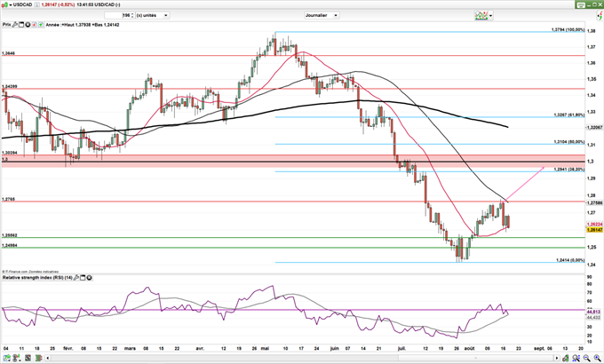Open the trading panel icon at right edge
Viewport: 604px width, 364px height.
tap(600, 15)
